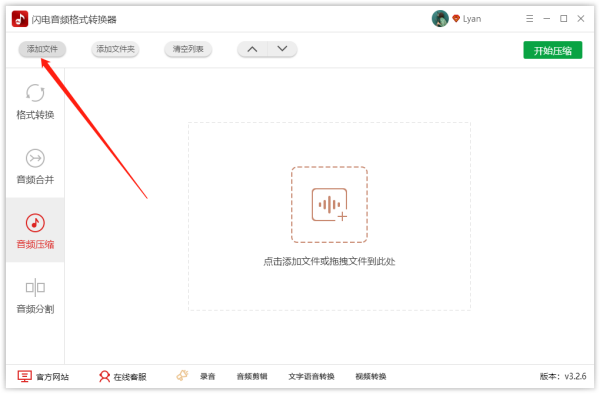Close the converter window
The image size is (600, 394).
tap(581, 18)
